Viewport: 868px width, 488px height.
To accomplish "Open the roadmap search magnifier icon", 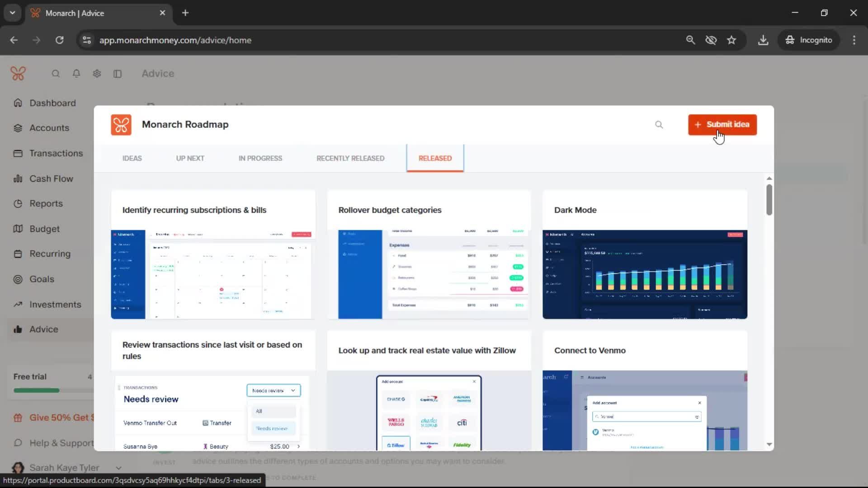I will point(659,125).
